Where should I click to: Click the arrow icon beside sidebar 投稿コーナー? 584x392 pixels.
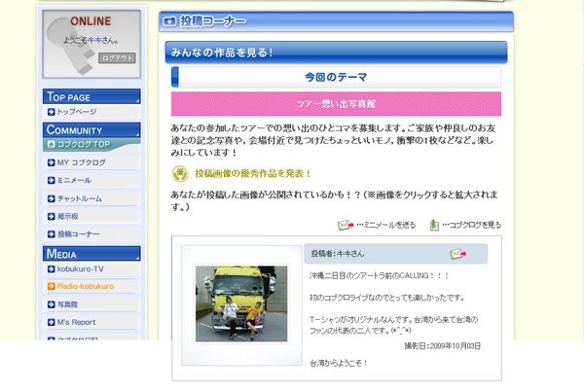coord(52,234)
